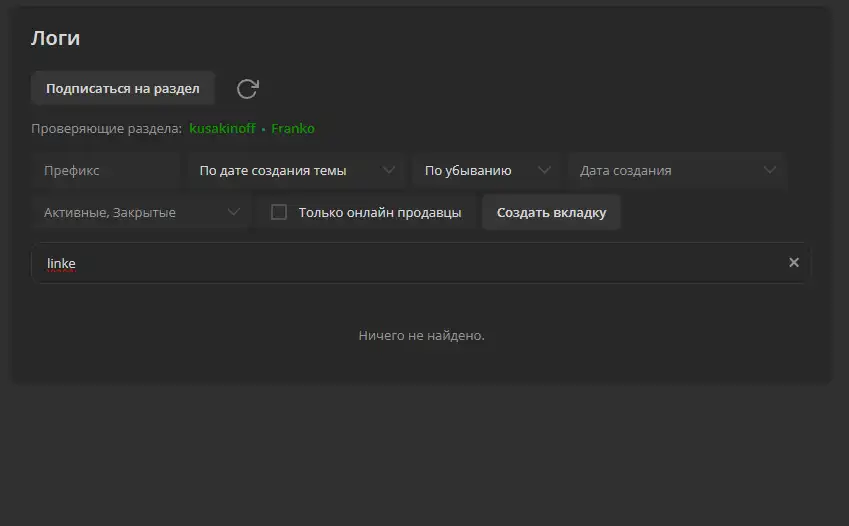Click into the search field containing linke

tap(421, 263)
